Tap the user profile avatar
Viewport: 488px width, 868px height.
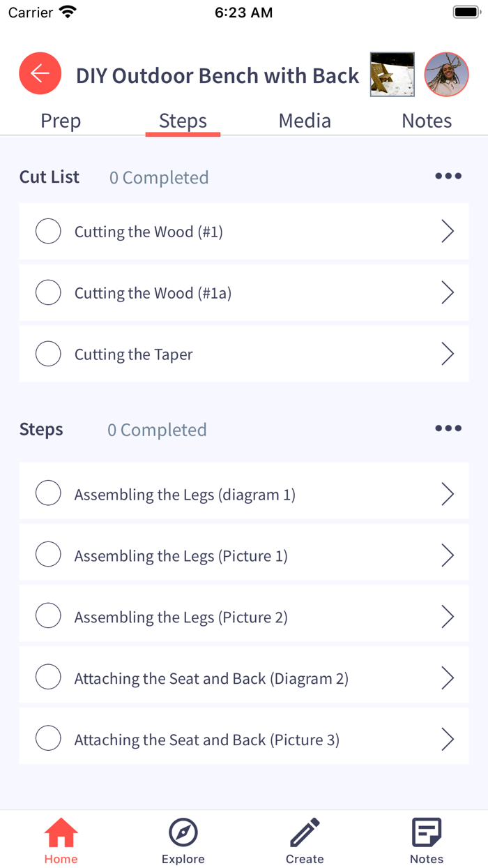click(447, 74)
